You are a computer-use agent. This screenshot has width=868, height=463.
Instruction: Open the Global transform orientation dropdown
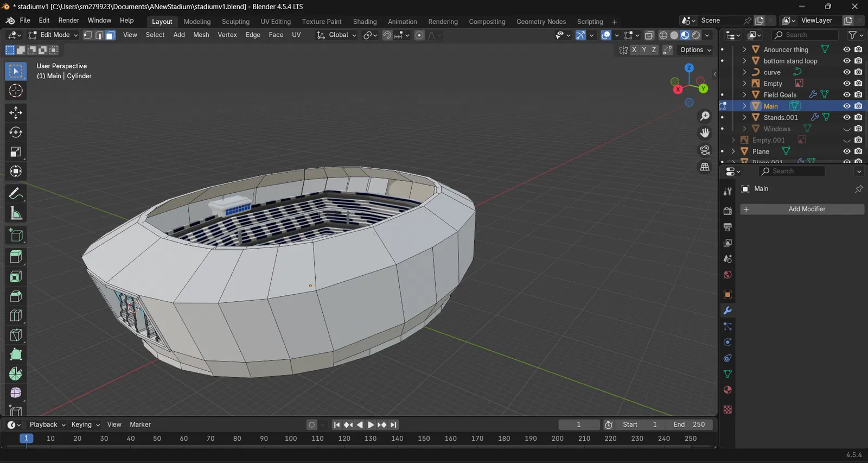point(337,35)
